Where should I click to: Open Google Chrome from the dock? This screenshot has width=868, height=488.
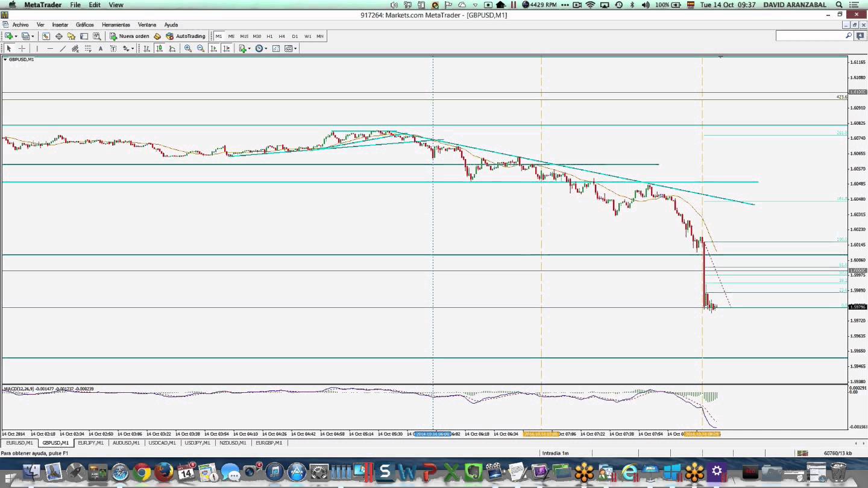tap(142, 472)
